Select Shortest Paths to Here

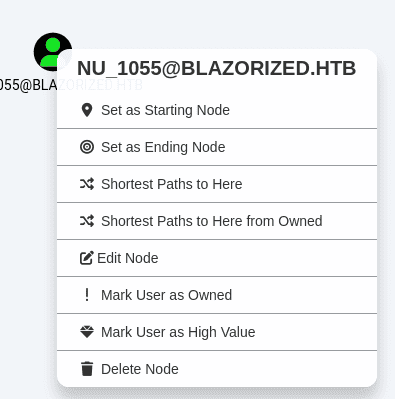tap(217, 184)
